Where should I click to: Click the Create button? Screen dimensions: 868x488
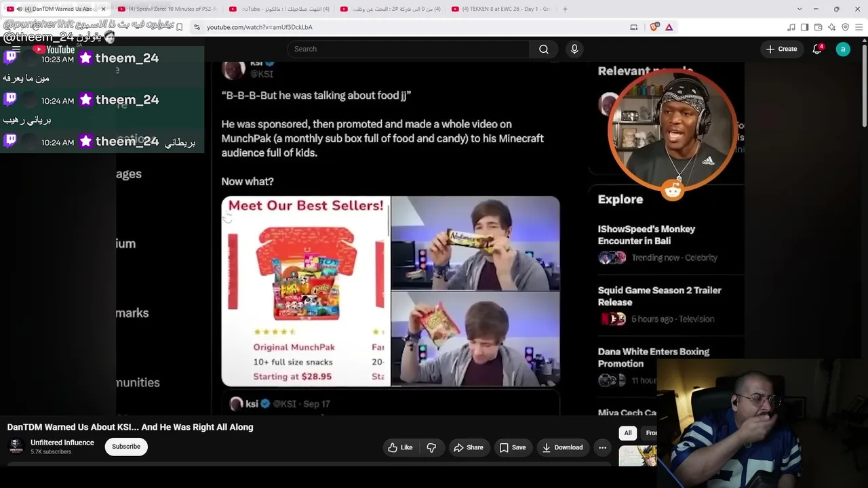tap(781, 49)
